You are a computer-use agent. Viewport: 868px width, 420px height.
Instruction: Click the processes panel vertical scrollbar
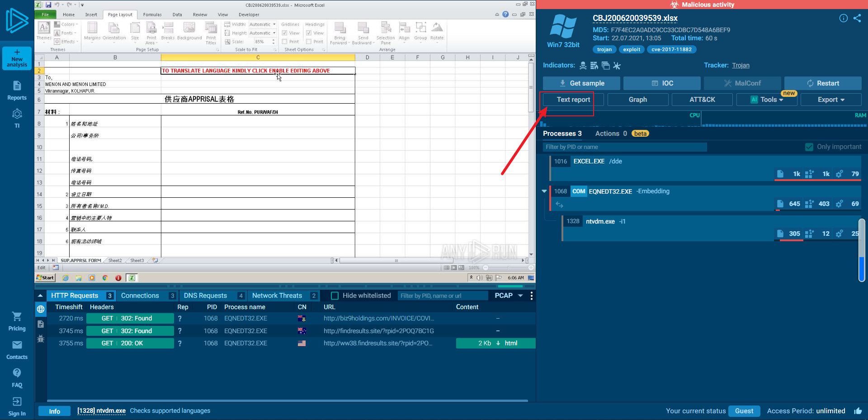tap(862, 250)
